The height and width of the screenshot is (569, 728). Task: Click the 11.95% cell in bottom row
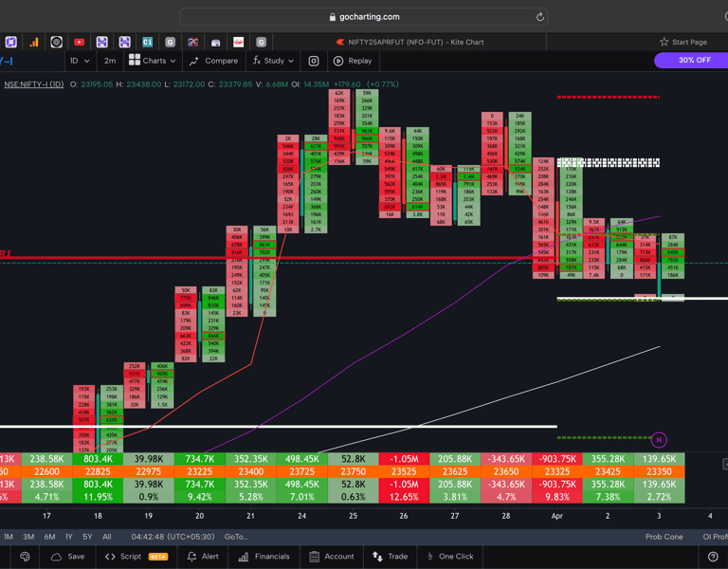(98, 497)
